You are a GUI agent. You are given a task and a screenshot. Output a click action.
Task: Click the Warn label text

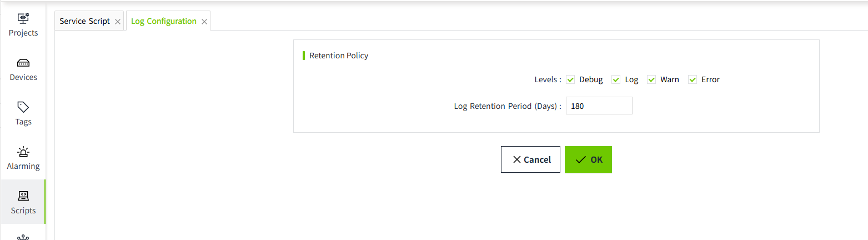(x=669, y=79)
